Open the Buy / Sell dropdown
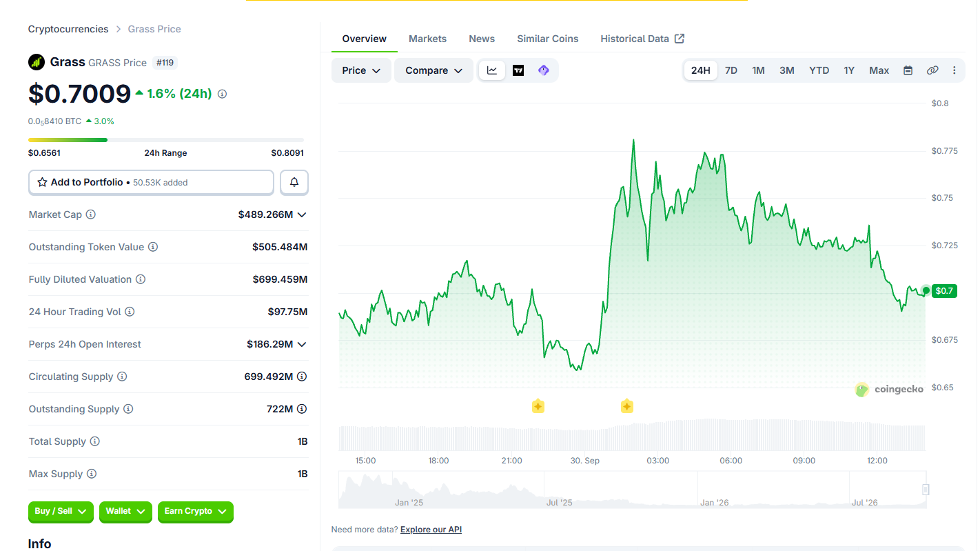Image resolution: width=980 pixels, height=551 pixels. coord(61,511)
